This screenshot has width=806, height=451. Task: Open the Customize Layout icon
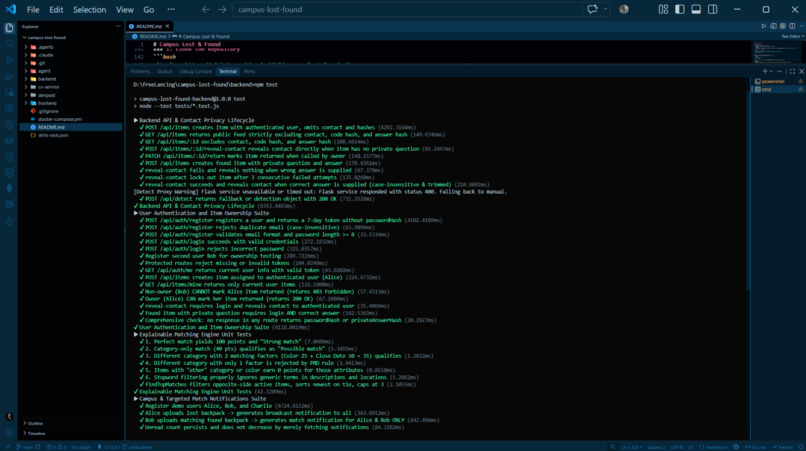pyautogui.click(x=663, y=9)
